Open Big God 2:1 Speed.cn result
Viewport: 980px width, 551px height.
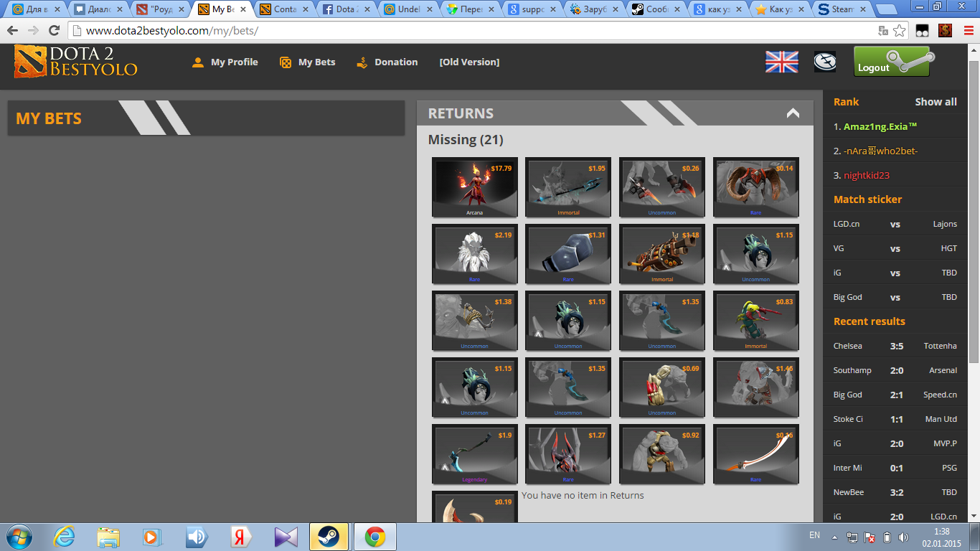[x=895, y=395]
